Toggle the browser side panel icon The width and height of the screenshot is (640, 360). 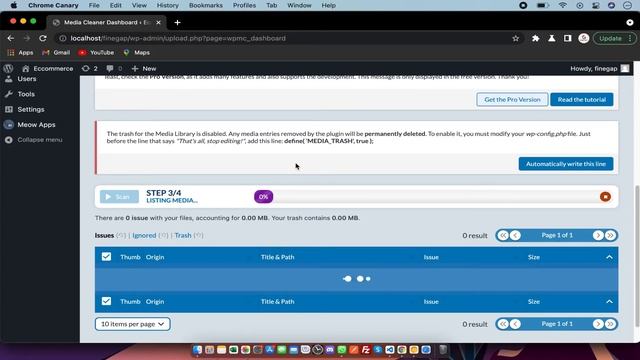point(567,38)
